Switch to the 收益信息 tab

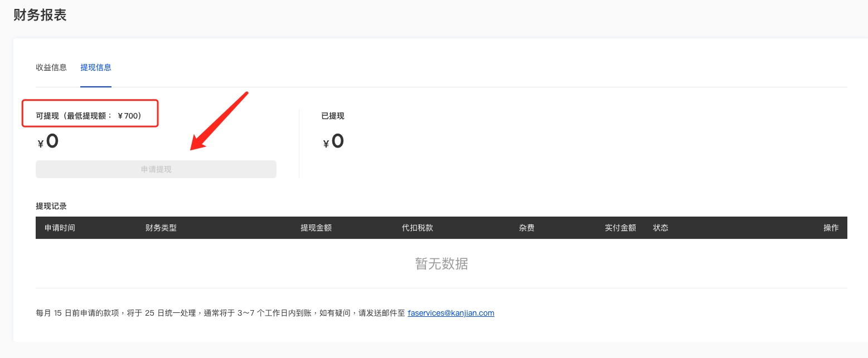(x=51, y=67)
